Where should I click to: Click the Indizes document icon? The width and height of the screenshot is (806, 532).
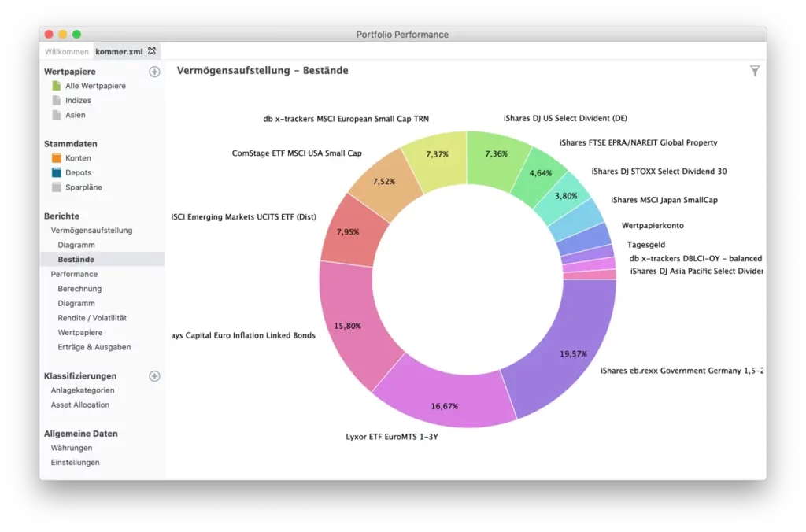[56, 101]
